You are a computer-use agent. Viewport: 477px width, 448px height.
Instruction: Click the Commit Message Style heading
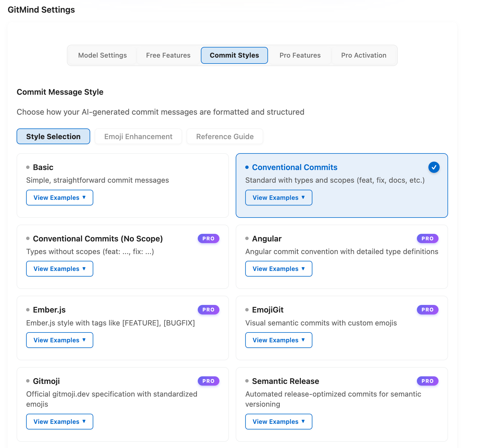pos(60,92)
